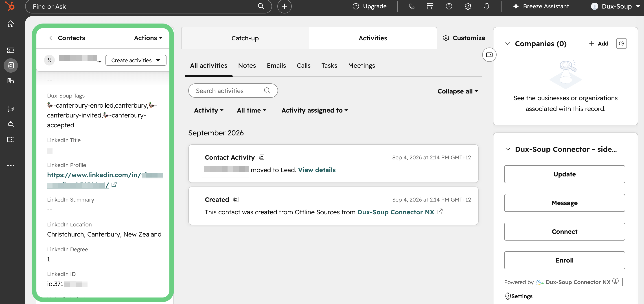Switch to the Catch-up tab

tap(245, 38)
